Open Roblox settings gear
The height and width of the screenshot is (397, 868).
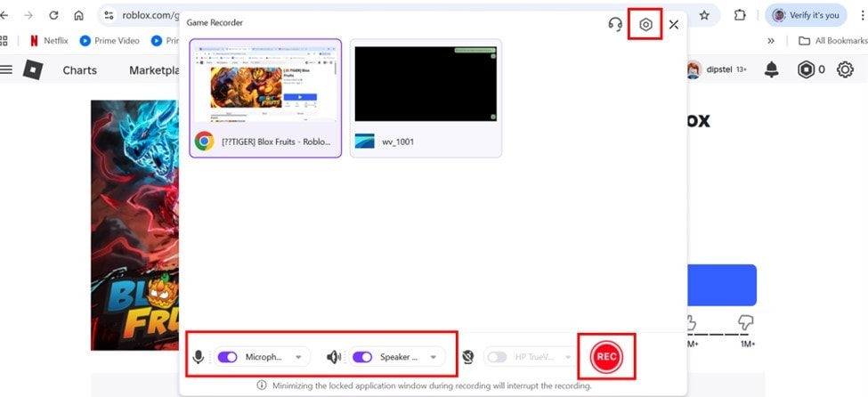click(845, 69)
